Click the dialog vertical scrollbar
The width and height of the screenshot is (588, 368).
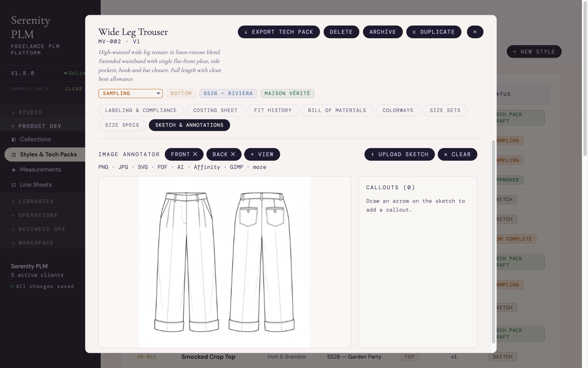coord(493,242)
